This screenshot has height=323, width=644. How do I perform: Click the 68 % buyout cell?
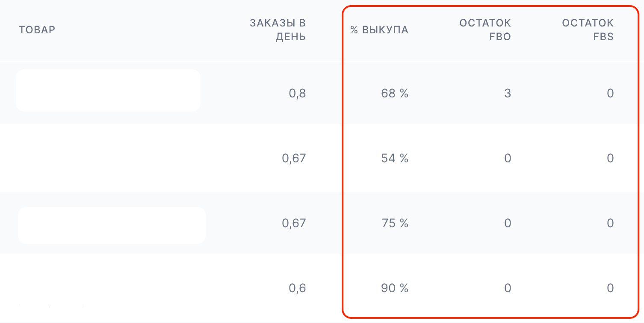(394, 94)
